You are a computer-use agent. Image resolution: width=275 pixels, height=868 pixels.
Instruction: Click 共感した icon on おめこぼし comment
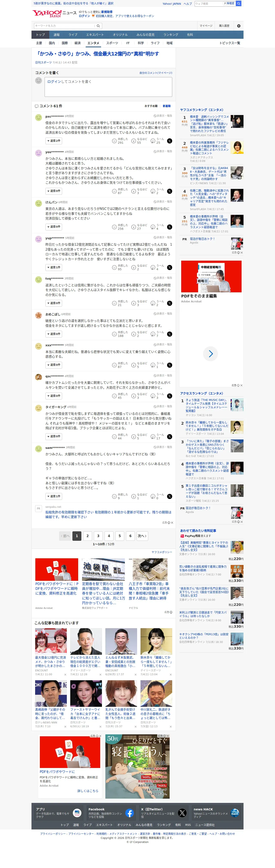114,334
